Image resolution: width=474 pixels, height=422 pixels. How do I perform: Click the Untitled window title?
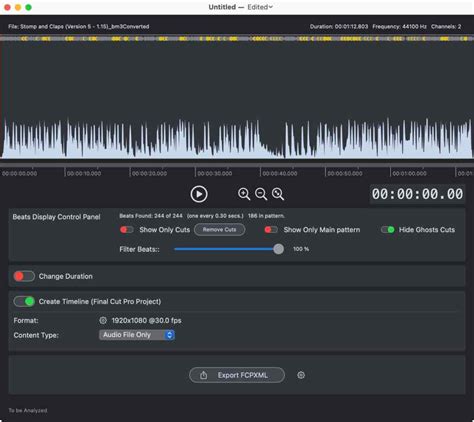[222, 7]
